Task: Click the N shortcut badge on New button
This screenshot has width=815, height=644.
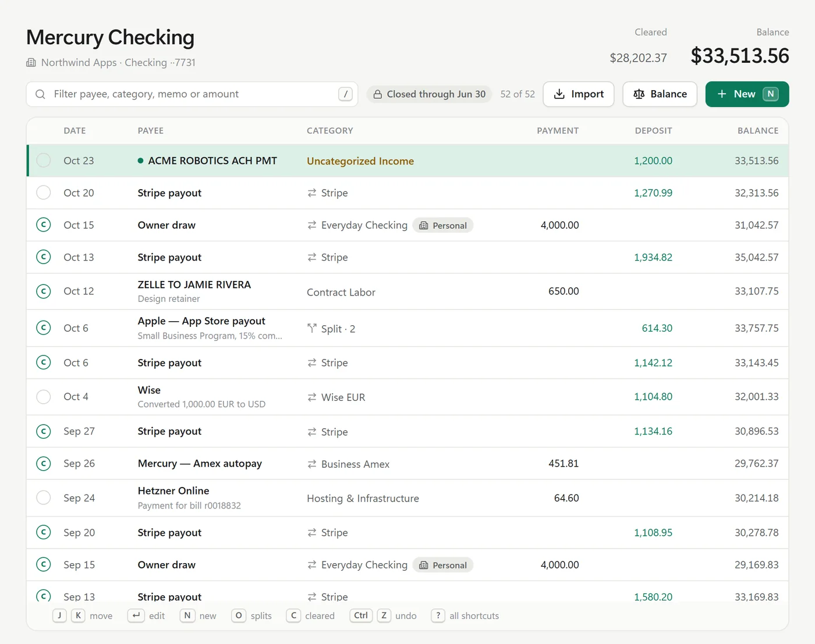Action: tap(770, 94)
